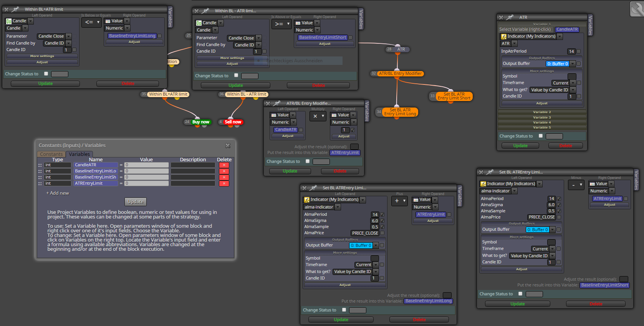Toggle InpAtrPeriod checkbox in ATR panel
This screenshot has width=644, height=326.
point(579,51)
